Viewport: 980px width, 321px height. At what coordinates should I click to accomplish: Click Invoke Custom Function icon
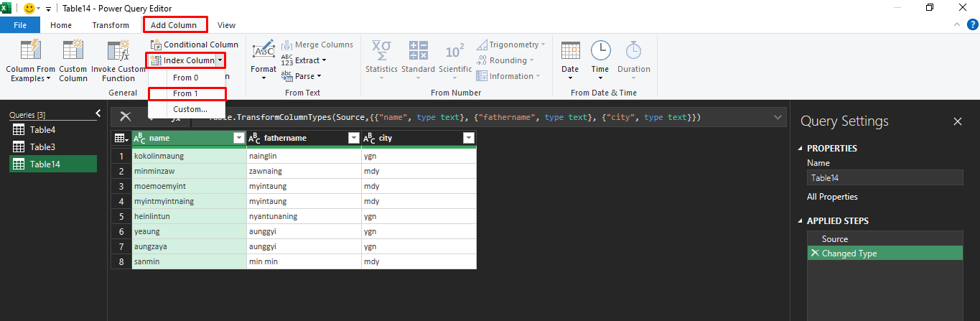coord(118,50)
